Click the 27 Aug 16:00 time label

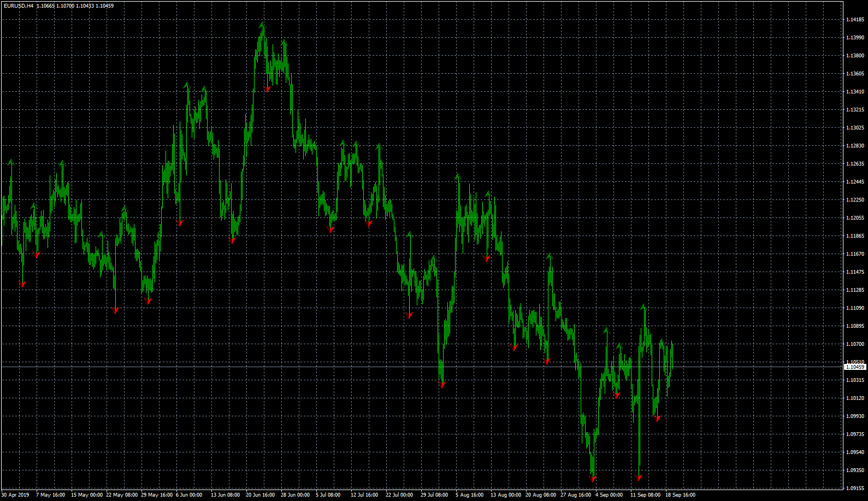[576, 495]
